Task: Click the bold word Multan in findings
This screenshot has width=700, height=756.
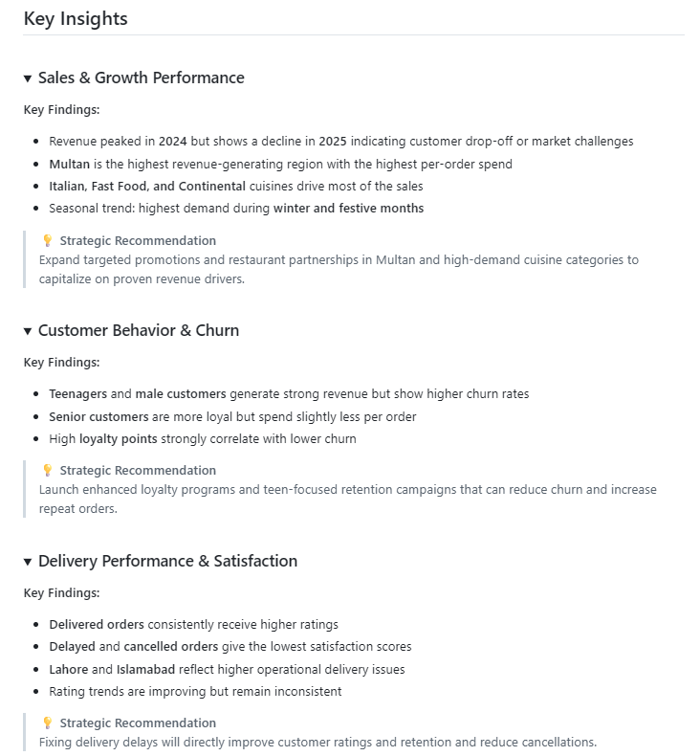Action: 70,164
